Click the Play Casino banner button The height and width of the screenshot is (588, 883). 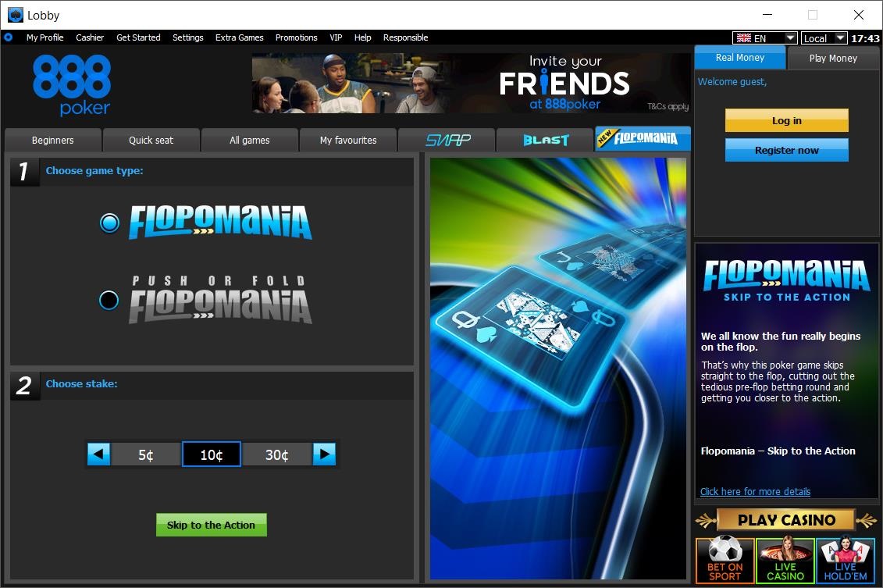pyautogui.click(x=787, y=520)
